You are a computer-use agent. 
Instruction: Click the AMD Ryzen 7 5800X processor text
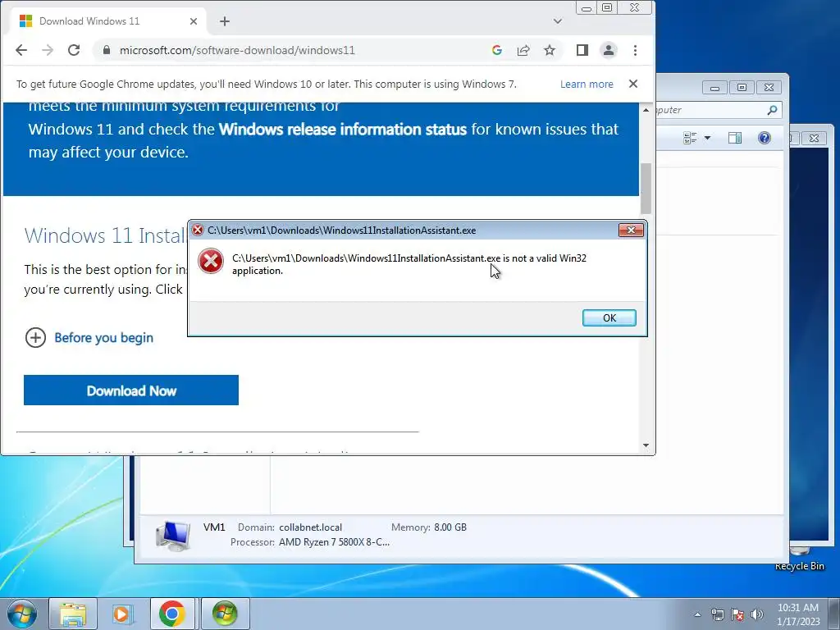(x=335, y=542)
